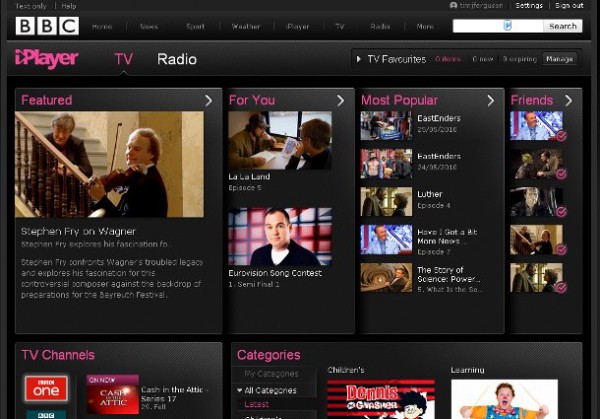This screenshot has width=600, height=419.
Task: Focus the BBC search input field
Action: [498, 26]
